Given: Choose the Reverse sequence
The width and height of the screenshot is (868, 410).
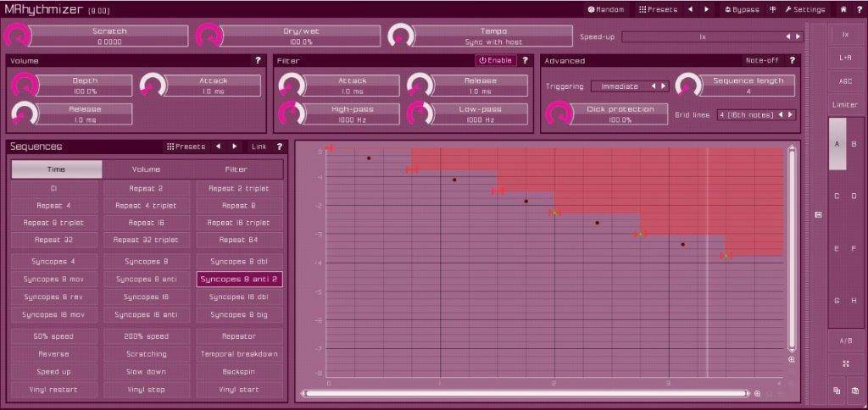Looking at the screenshot, I should click(53, 354).
